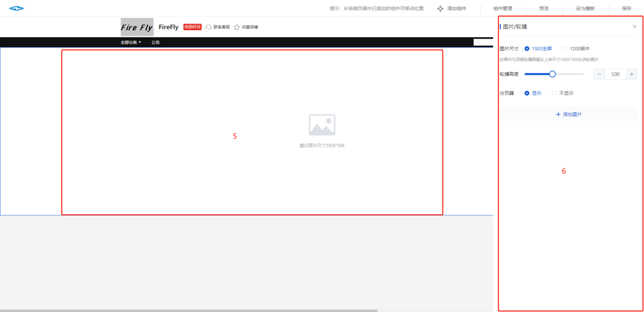Click the 联系客服 headset icon
This screenshot has width=644, height=312.
point(208,27)
